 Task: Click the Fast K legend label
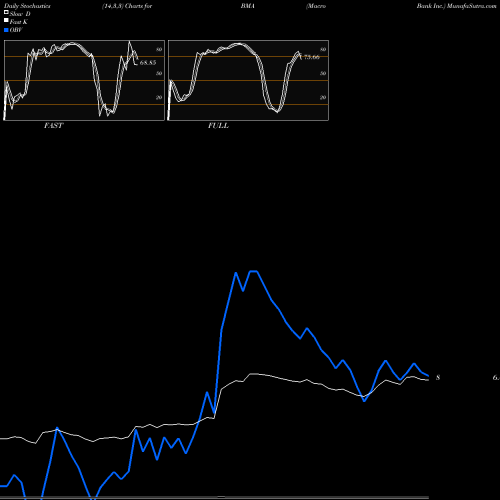(19, 22)
